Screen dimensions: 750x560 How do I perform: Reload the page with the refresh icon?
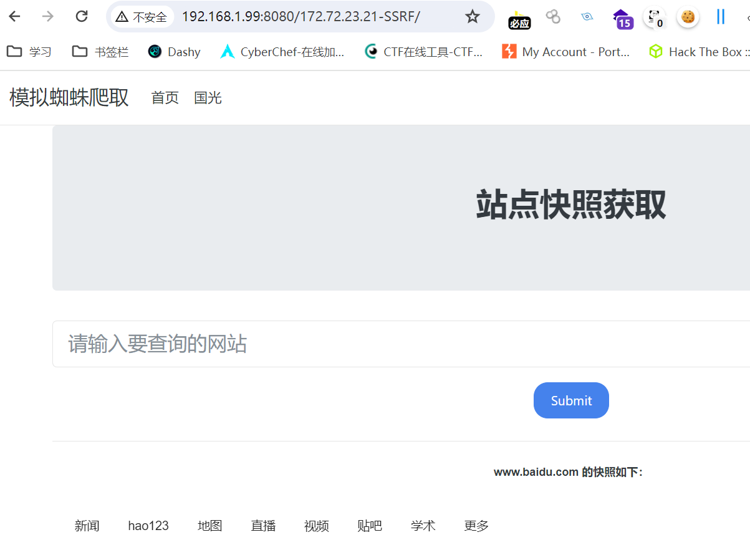pos(81,16)
